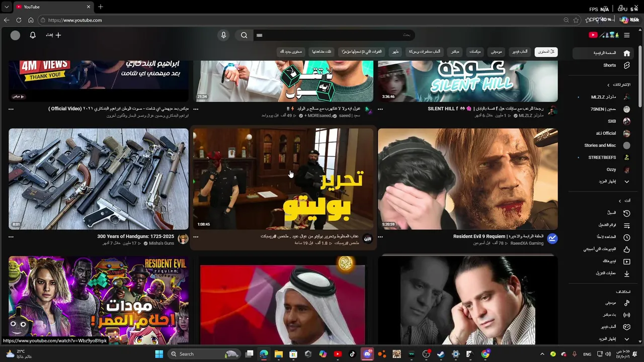Viewport: 644px width, 362px height.
Task: Open the user account avatar
Action: click(16, 35)
